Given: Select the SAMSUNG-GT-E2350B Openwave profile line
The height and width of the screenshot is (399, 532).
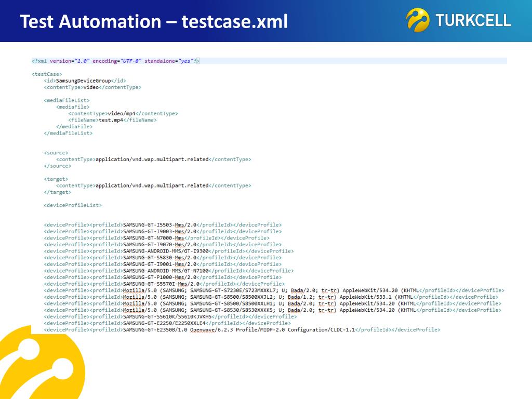Looking at the screenshot, I should [x=242, y=330].
